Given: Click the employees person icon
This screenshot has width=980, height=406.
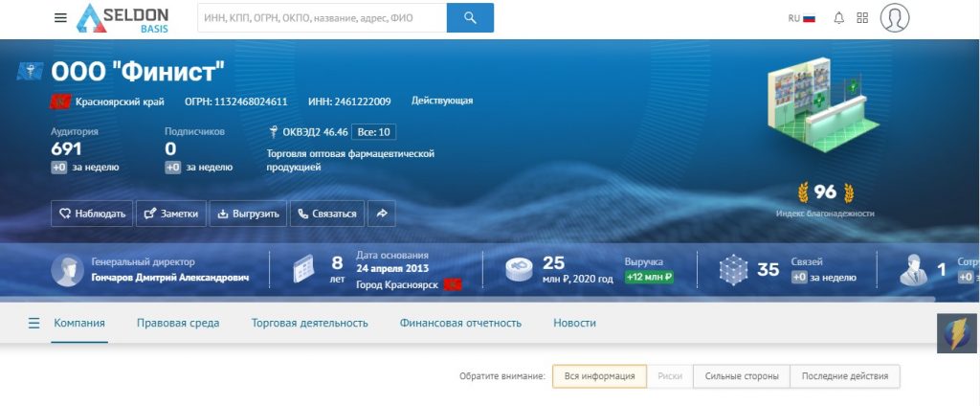Looking at the screenshot, I should (x=913, y=270).
